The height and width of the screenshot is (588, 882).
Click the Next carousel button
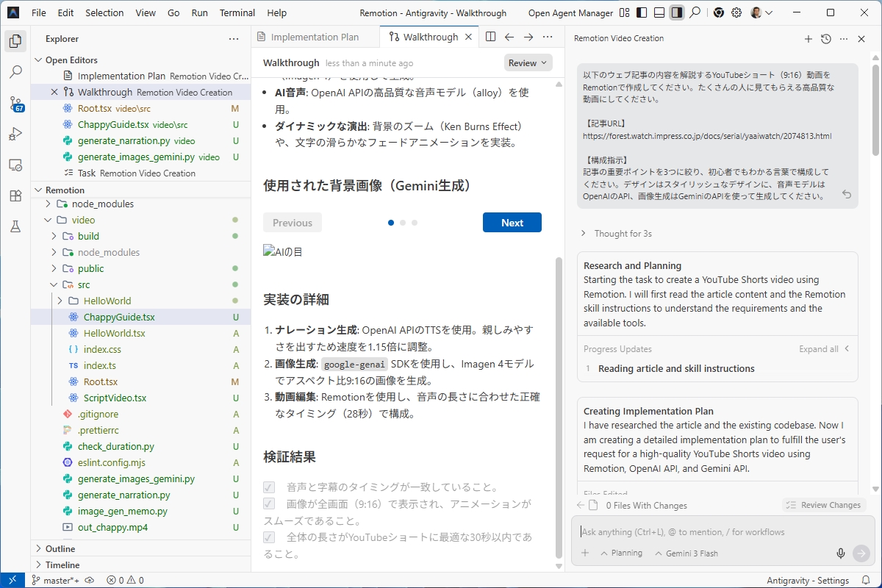pyautogui.click(x=512, y=223)
